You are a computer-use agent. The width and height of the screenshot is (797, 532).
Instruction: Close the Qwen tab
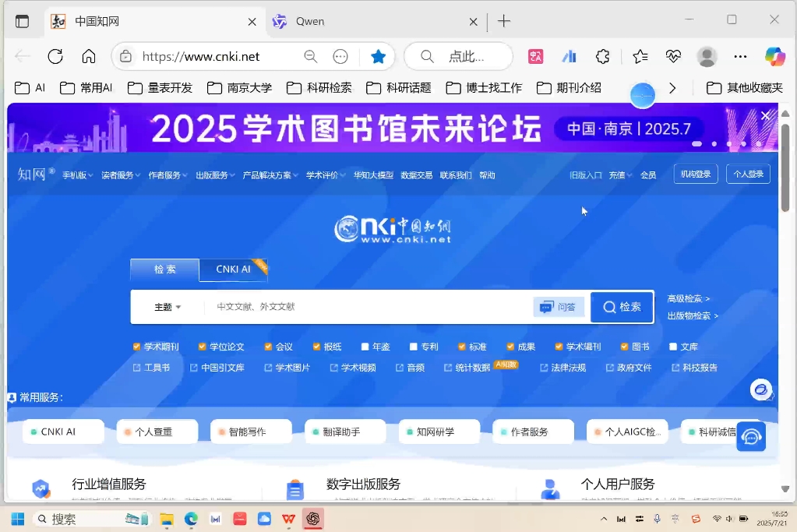pos(473,21)
